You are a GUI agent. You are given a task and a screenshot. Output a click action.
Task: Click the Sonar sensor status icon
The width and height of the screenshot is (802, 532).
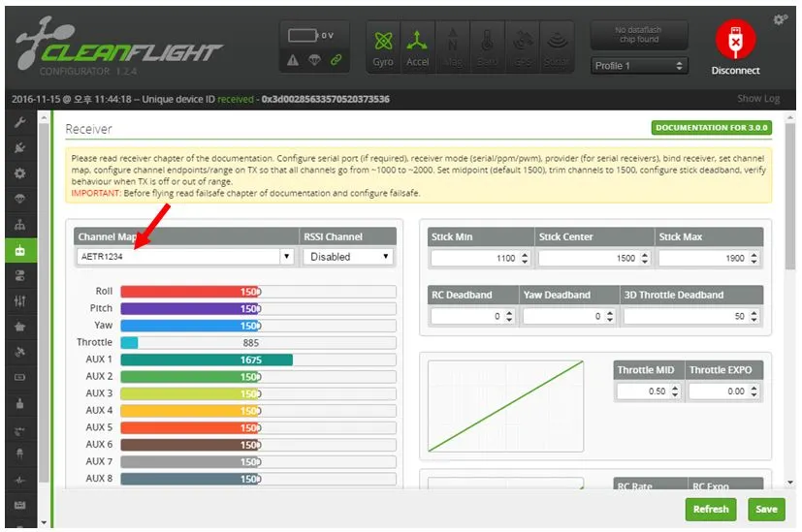point(557,48)
